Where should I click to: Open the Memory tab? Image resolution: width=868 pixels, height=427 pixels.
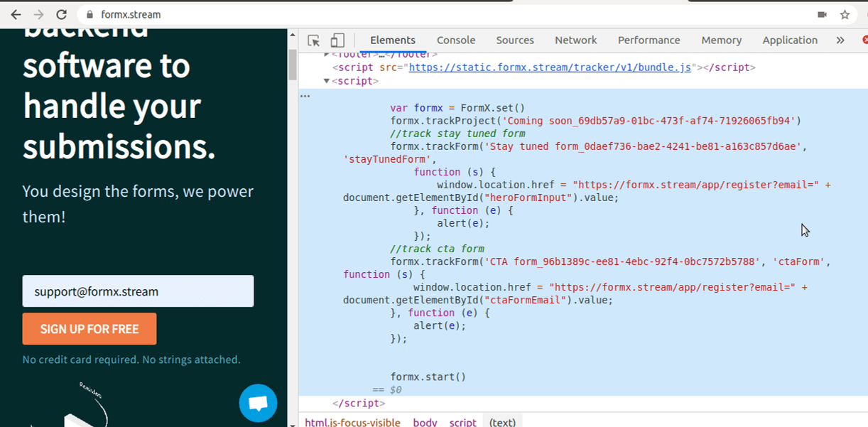pyautogui.click(x=722, y=40)
